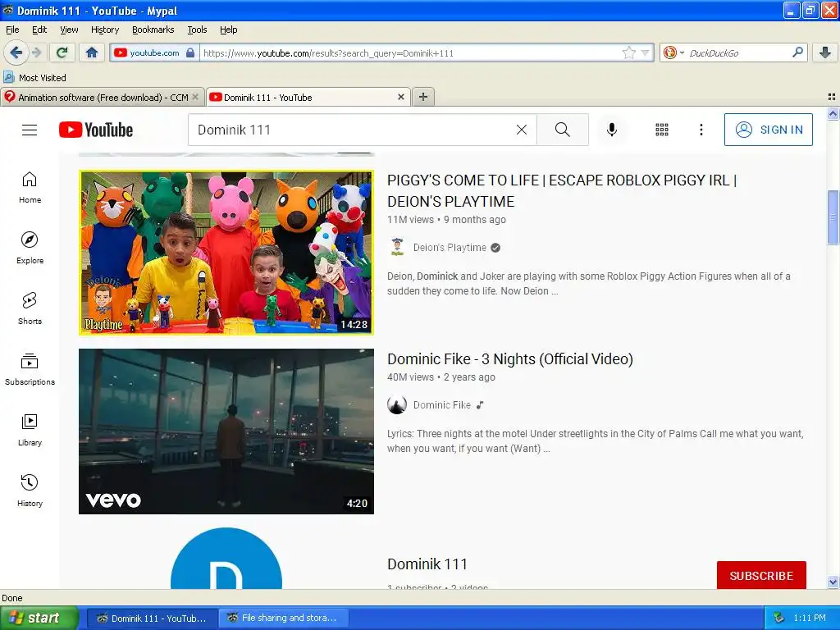
Task: Click the system tray icon near the clock
Action: point(779,619)
